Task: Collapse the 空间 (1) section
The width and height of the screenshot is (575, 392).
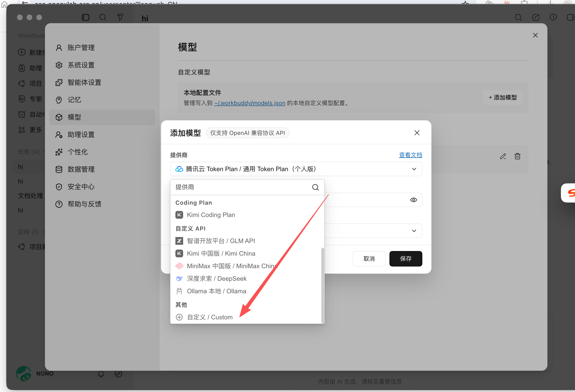Action: pyautogui.click(x=31, y=232)
